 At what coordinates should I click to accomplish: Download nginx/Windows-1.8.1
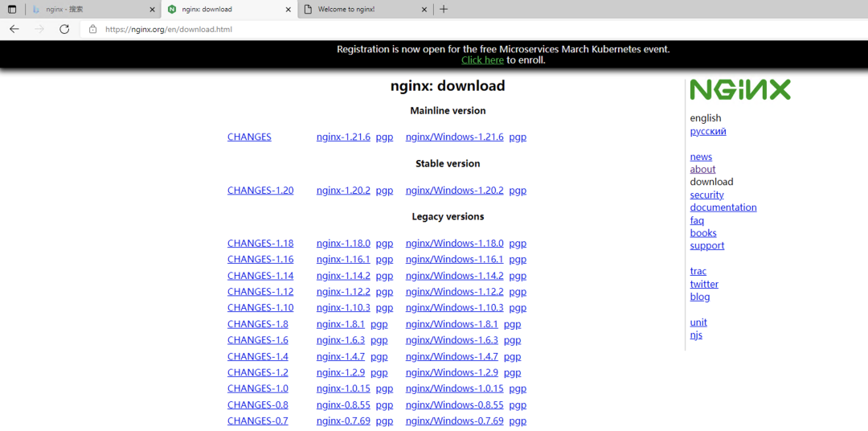pos(452,324)
